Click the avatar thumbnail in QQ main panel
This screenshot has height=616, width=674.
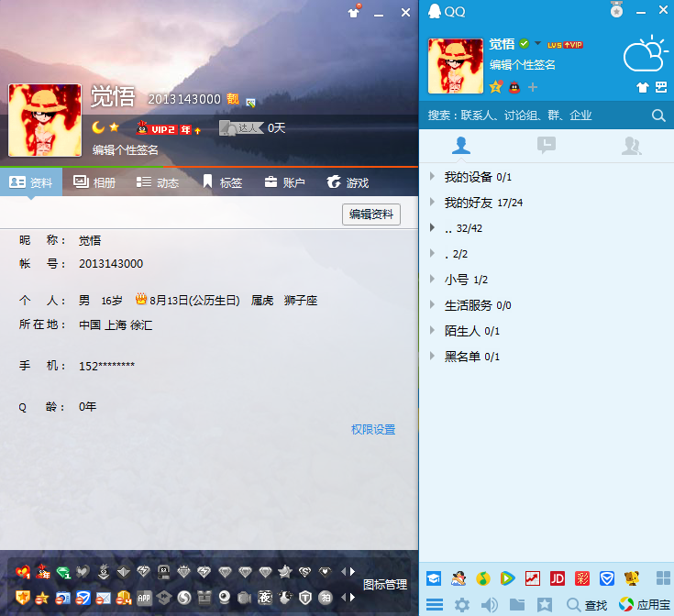coord(456,66)
